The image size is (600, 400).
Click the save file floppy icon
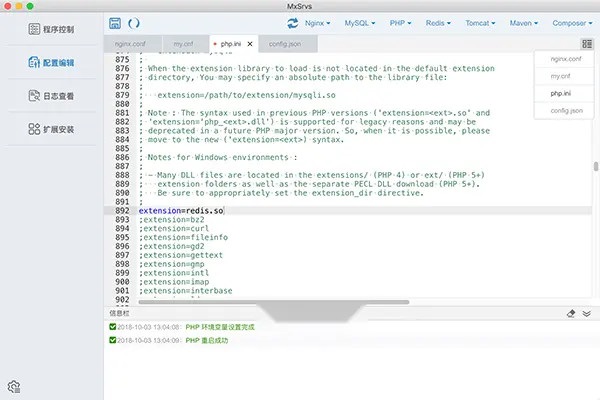coord(115,23)
